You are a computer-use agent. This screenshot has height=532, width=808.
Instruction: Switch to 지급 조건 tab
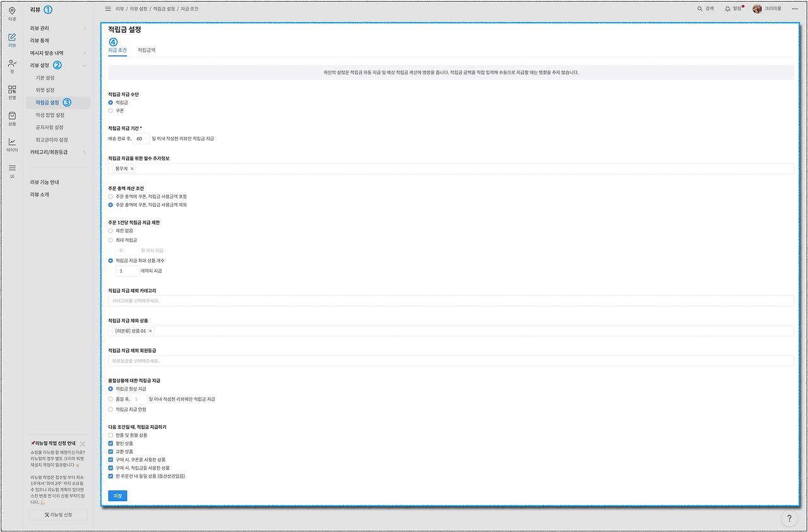point(117,50)
